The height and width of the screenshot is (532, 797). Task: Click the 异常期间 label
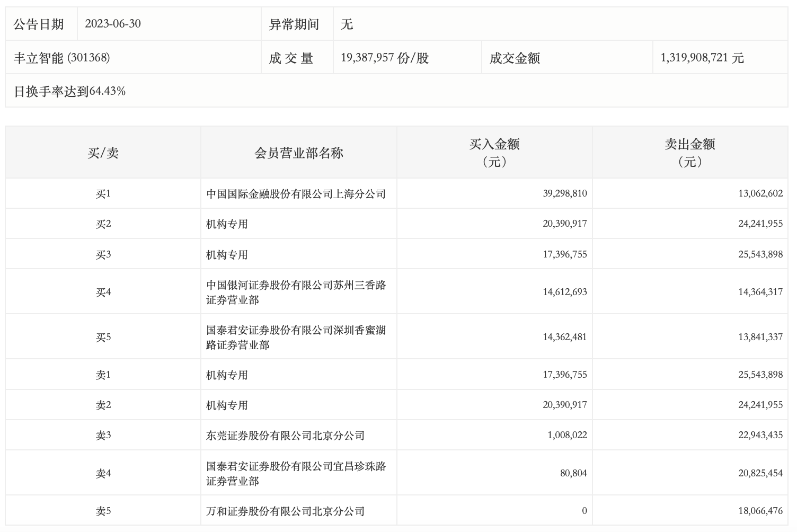(x=294, y=24)
